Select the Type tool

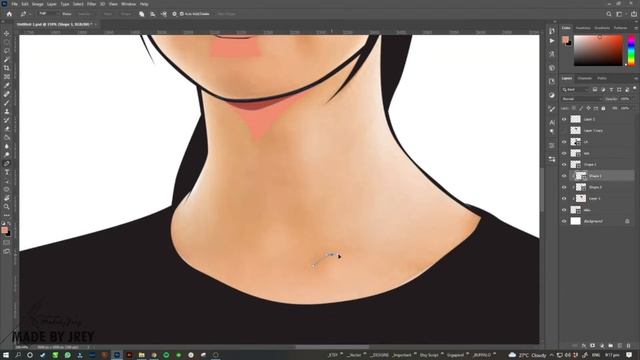coord(7,172)
